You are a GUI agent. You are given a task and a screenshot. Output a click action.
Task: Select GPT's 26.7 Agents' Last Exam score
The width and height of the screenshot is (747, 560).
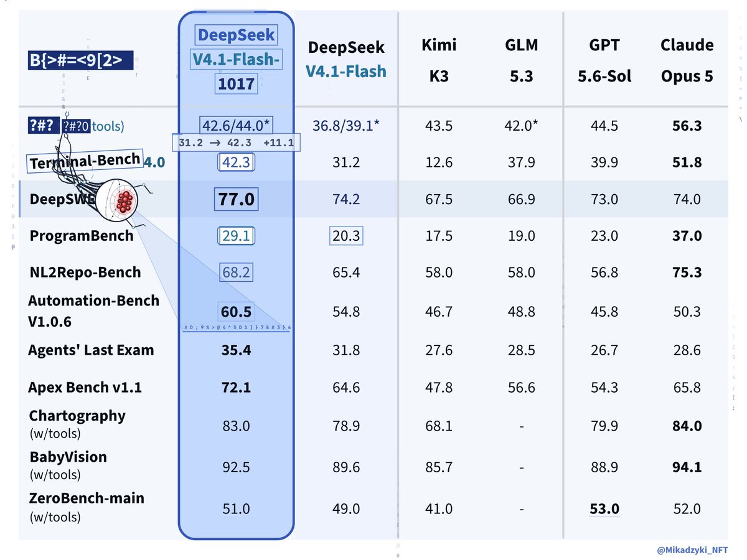[x=604, y=350]
